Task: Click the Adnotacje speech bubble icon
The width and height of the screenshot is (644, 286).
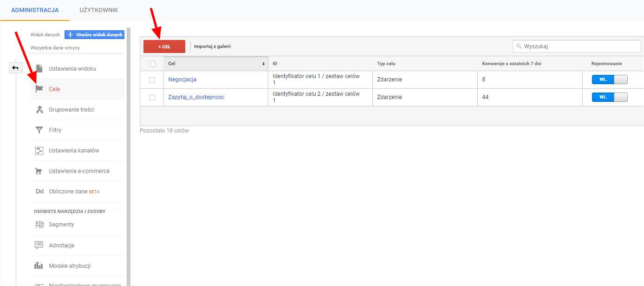Action: [x=39, y=245]
